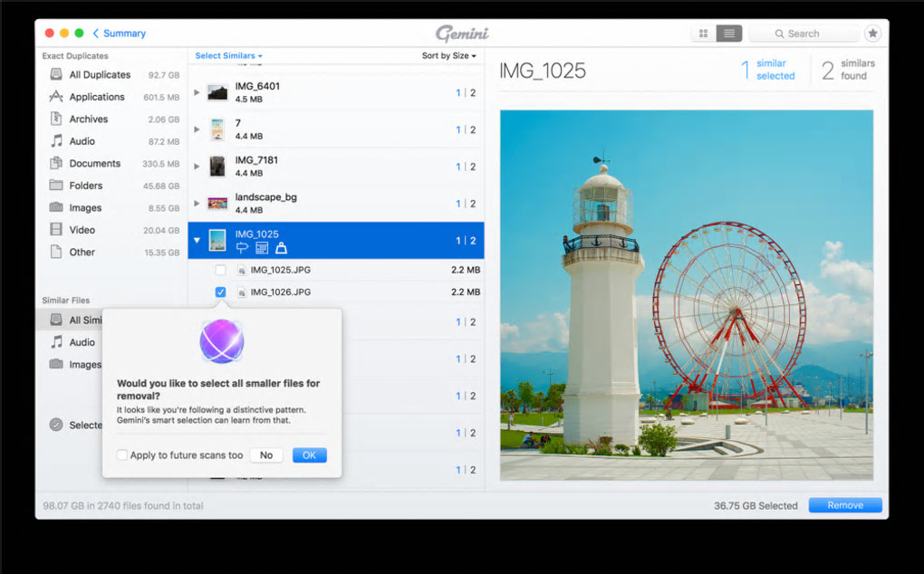
Task: Collapse the IMG_1025 group
Action: (197, 240)
